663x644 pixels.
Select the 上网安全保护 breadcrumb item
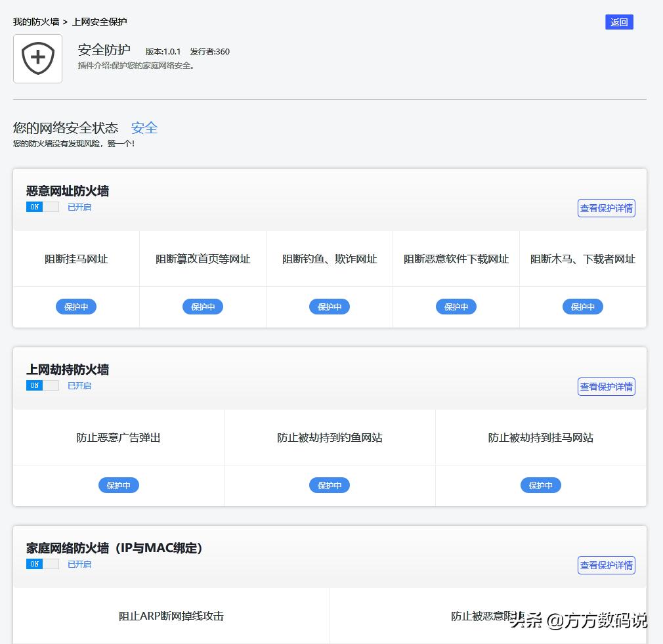[x=99, y=22]
